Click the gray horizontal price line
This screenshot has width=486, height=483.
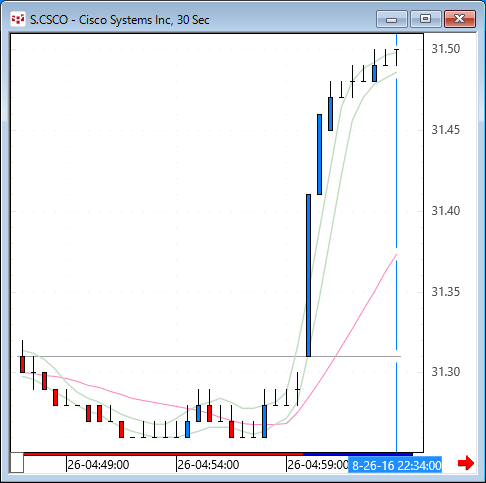(x=209, y=356)
